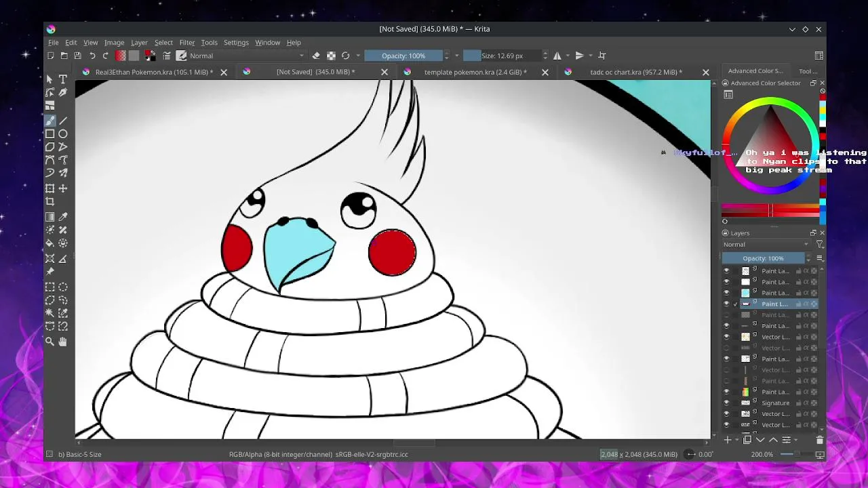Select the Pan hand tool
Viewport: 868px width, 488px height.
(x=63, y=342)
